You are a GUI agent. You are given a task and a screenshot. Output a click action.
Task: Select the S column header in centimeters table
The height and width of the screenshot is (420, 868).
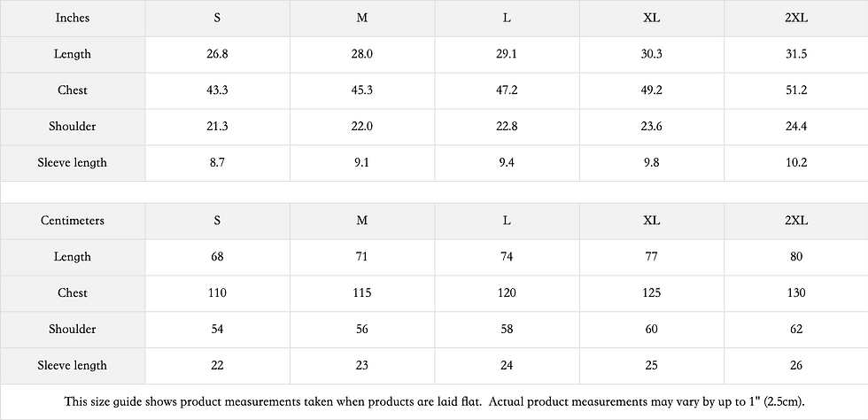[218, 221]
